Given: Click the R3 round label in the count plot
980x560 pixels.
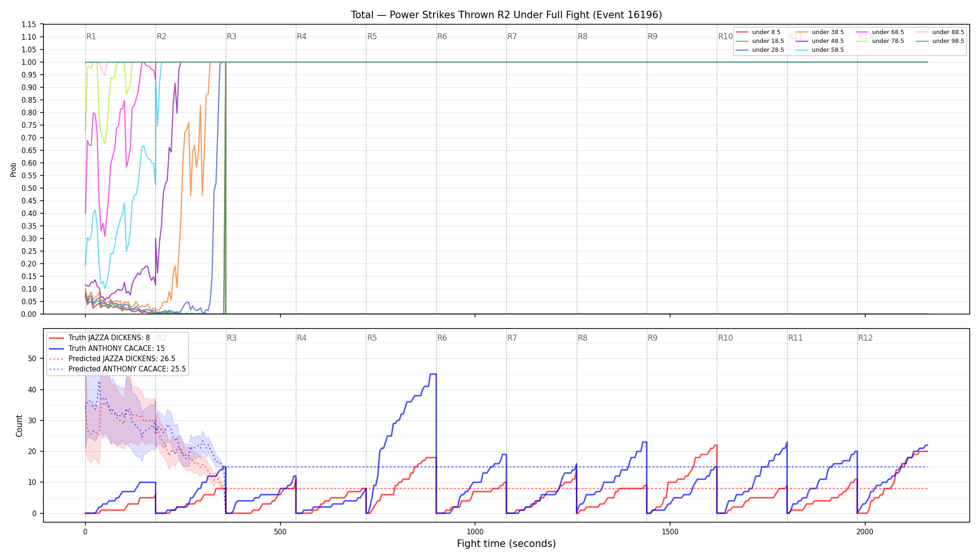Looking at the screenshot, I should click(232, 338).
